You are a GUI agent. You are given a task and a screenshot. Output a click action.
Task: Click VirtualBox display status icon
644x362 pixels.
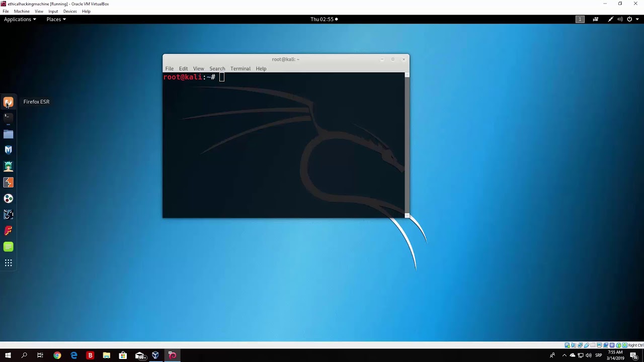point(599,345)
